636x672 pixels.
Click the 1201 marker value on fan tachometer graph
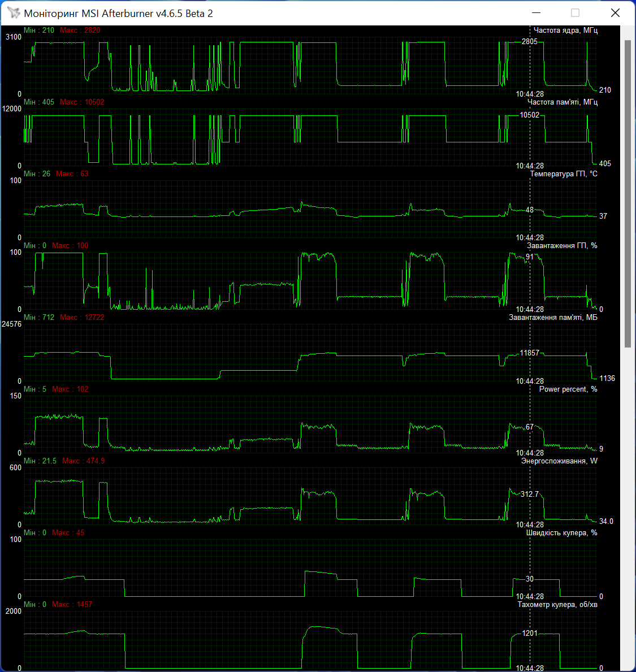[530, 634]
